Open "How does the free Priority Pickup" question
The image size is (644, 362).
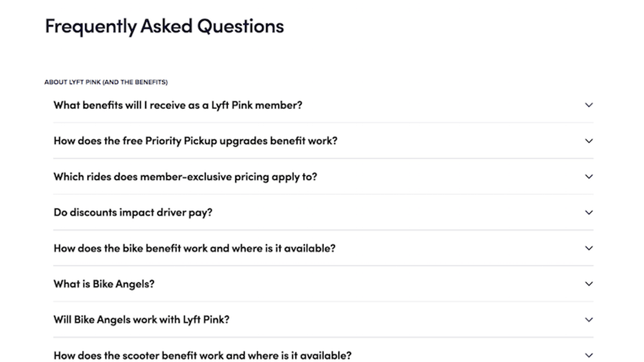[195, 141]
